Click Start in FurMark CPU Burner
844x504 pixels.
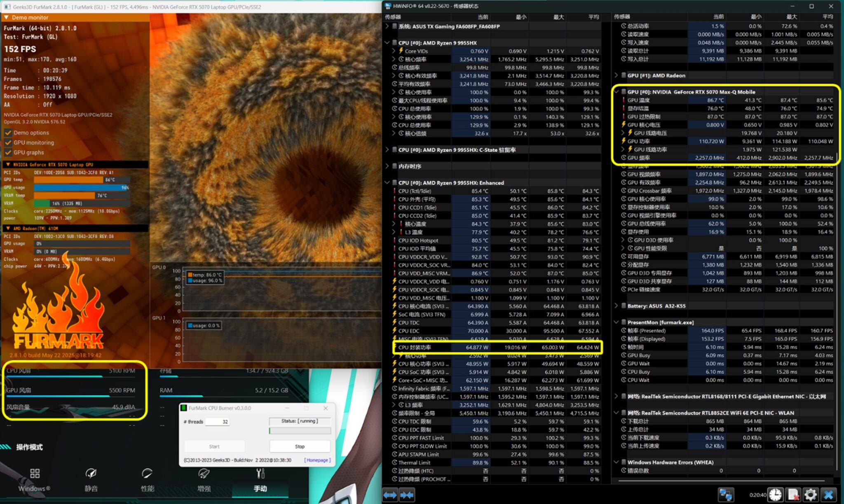(x=214, y=446)
